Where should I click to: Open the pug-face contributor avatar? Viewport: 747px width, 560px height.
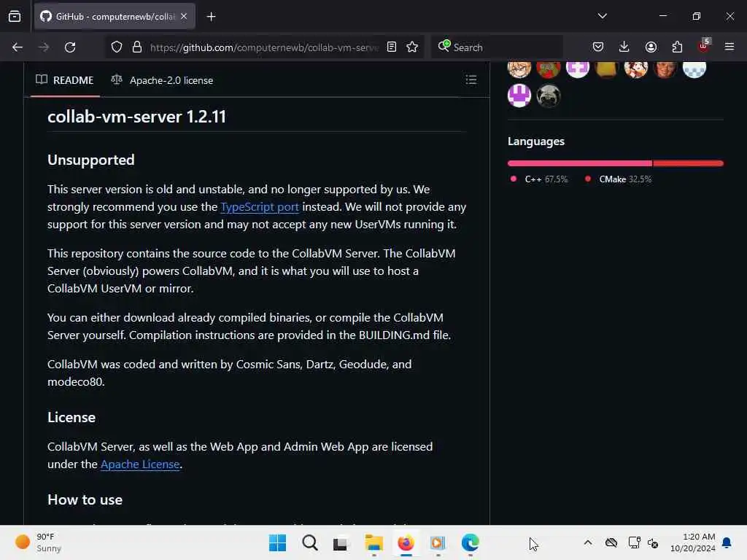(x=549, y=96)
